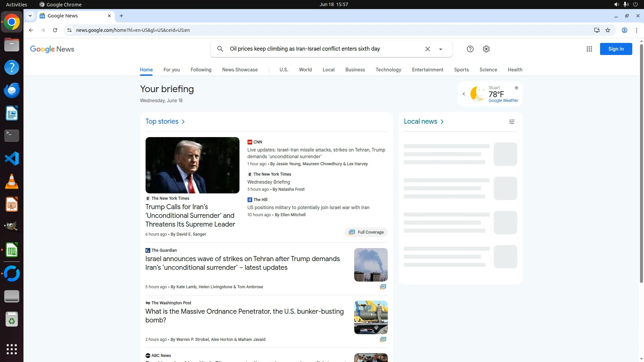Customize Local news with sliders icon
Viewport: 644px width, 362px height.
pos(512,122)
